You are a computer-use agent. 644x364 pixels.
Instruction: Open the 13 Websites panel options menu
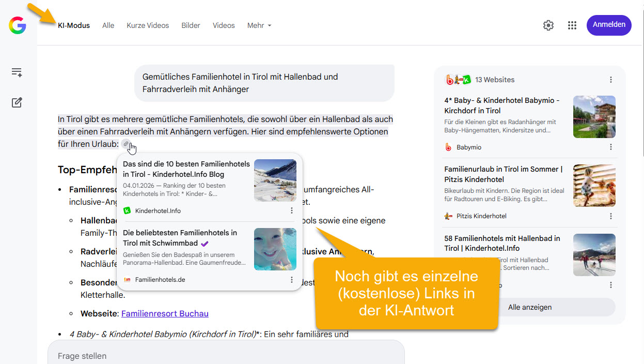point(611,80)
